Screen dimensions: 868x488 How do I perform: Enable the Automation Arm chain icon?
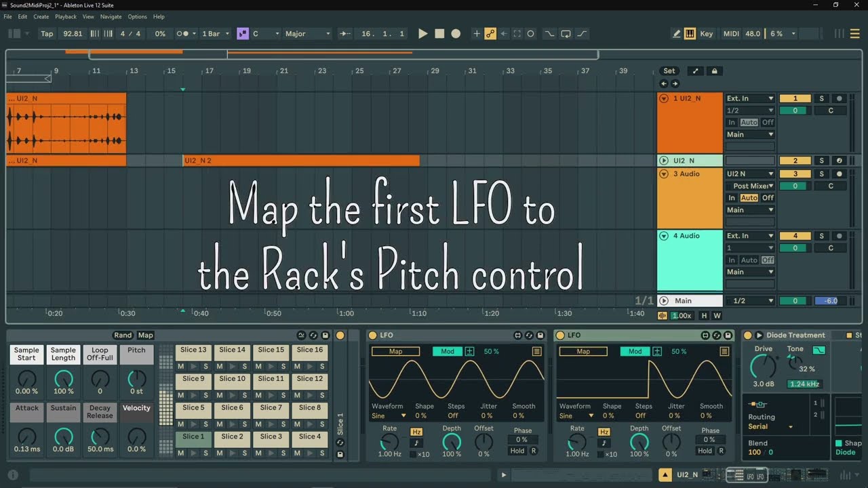coord(490,34)
